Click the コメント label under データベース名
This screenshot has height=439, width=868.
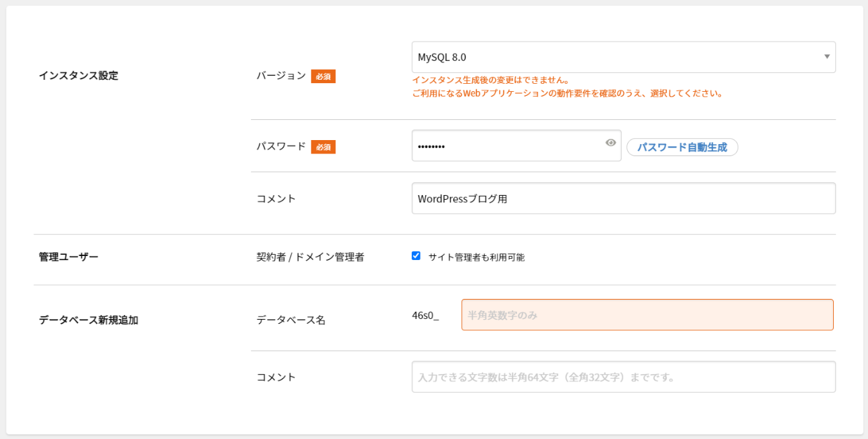tap(276, 377)
